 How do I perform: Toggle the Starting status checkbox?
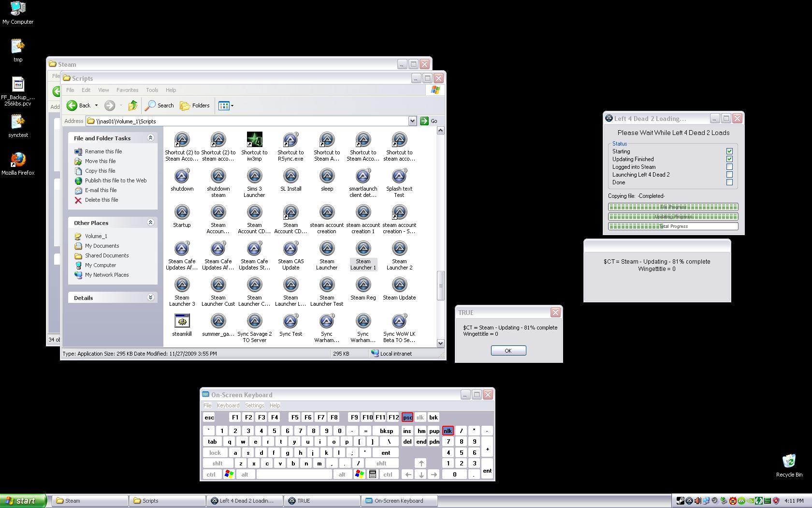729,151
